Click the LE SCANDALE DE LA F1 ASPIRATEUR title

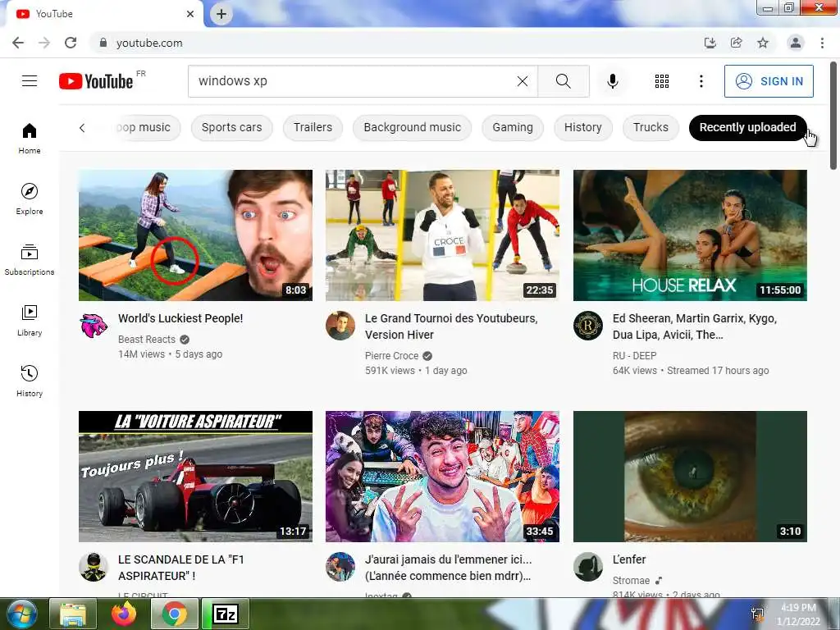181,568
